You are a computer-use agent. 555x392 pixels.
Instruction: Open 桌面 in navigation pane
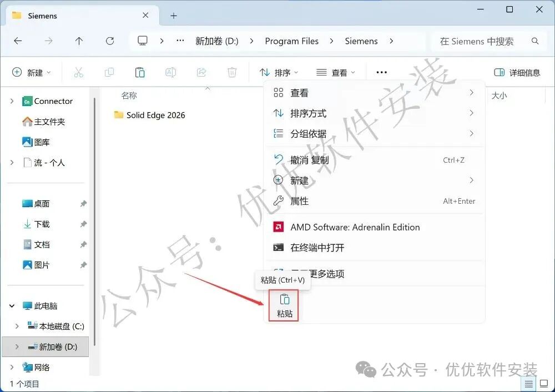tap(36, 204)
